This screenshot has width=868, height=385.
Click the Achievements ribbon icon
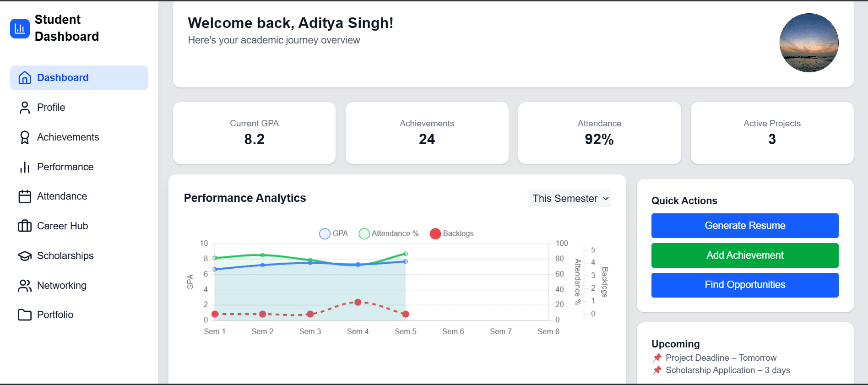click(x=25, y=137)
